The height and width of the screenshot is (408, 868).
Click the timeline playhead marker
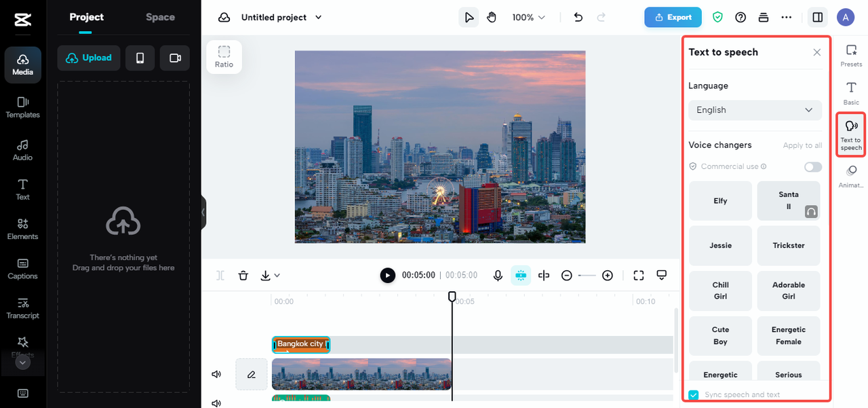(x=452, y=297)
